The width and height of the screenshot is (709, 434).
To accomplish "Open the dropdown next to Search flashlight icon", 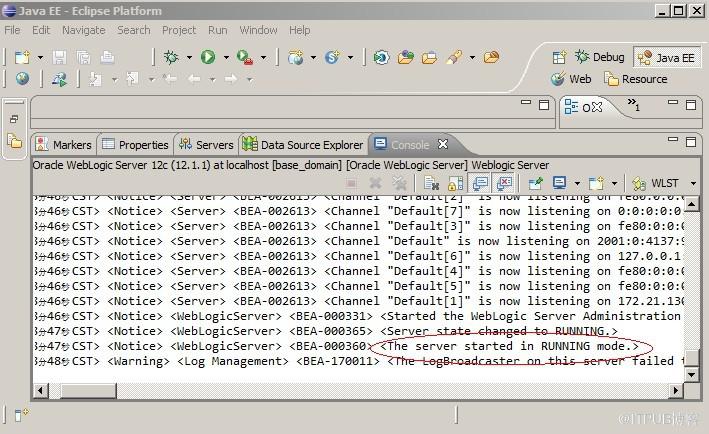I will pyautogui.click(x=473, y=57).
